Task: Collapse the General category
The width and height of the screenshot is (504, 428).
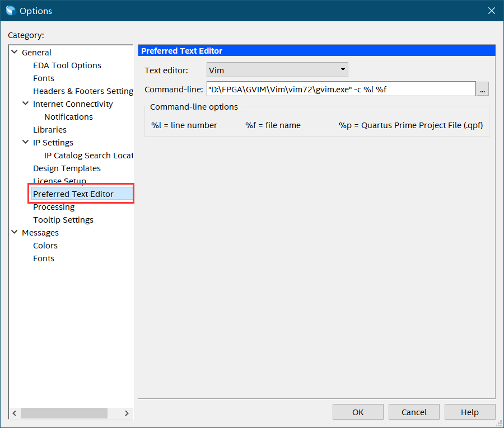Action: click(x=15, y=52)
